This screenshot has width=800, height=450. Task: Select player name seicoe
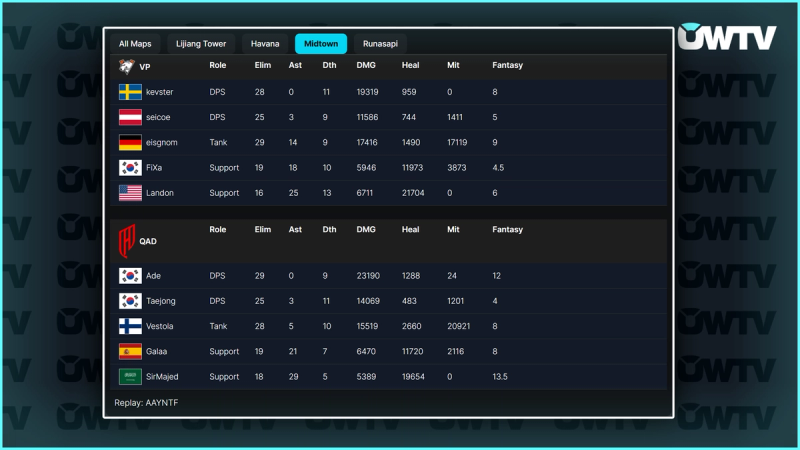click(158, 117)
